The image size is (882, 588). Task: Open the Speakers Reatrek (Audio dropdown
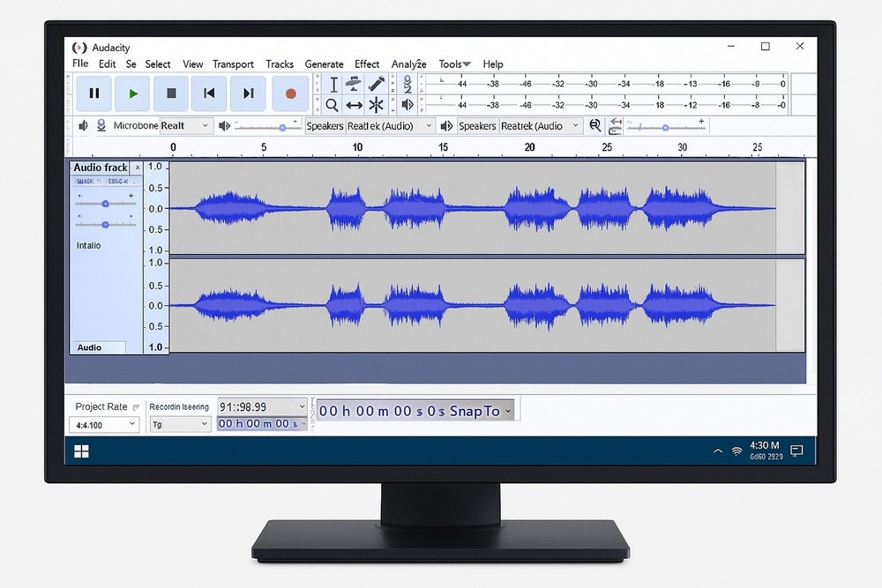(519, 126)
